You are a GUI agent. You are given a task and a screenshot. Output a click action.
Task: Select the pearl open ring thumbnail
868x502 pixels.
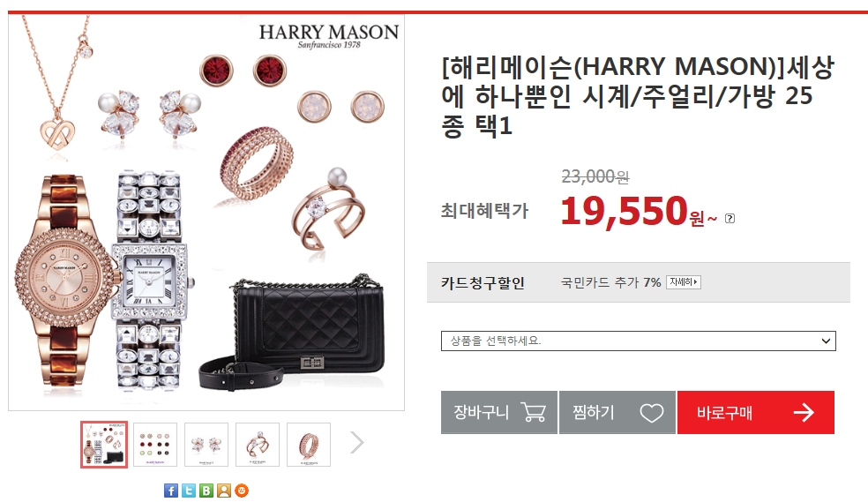pyautogui.click(x=258, y=445)
